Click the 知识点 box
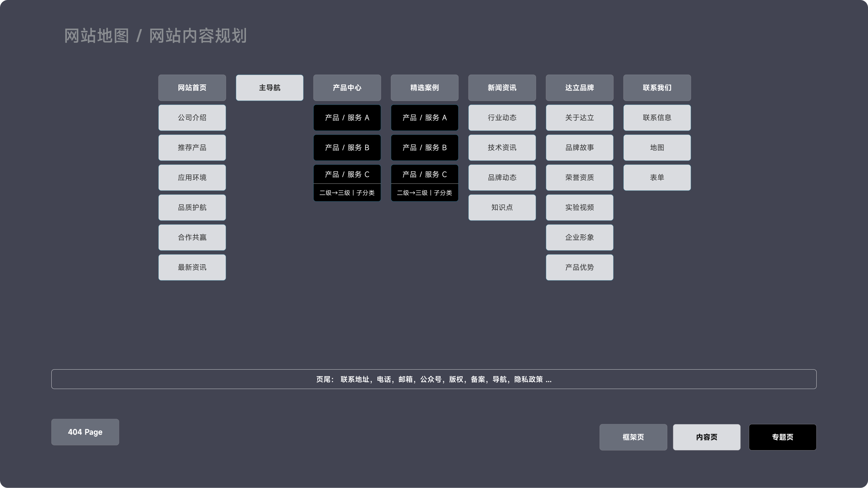 (x=502, y=208)
